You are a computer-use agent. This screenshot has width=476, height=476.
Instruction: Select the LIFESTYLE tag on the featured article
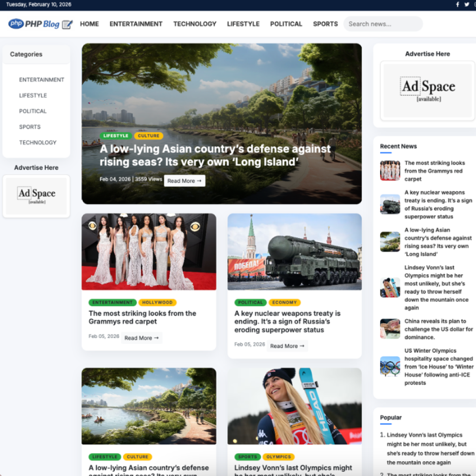(116, 136)
